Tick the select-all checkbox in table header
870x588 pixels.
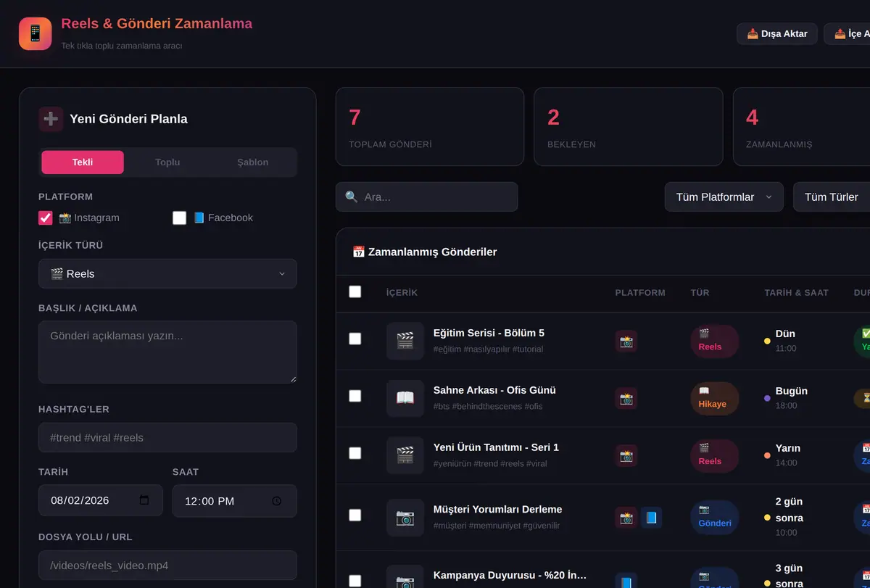(355, 291)
